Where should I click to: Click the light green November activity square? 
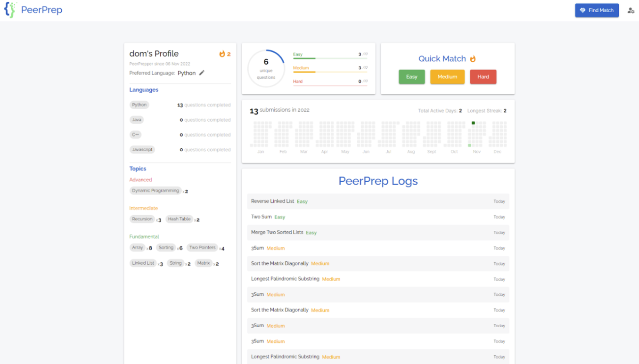pos(469,146)
